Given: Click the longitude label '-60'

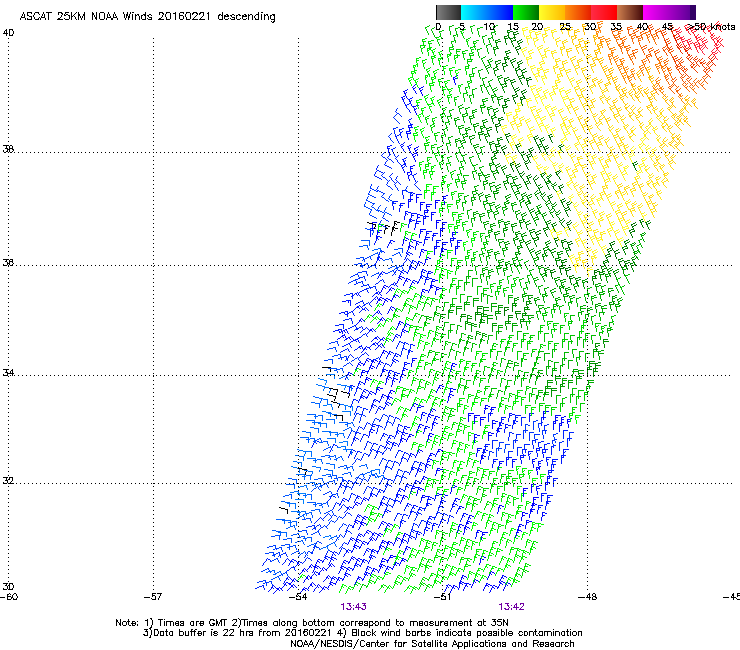Looking at the screenshot, I should click(x=8, y=597).
